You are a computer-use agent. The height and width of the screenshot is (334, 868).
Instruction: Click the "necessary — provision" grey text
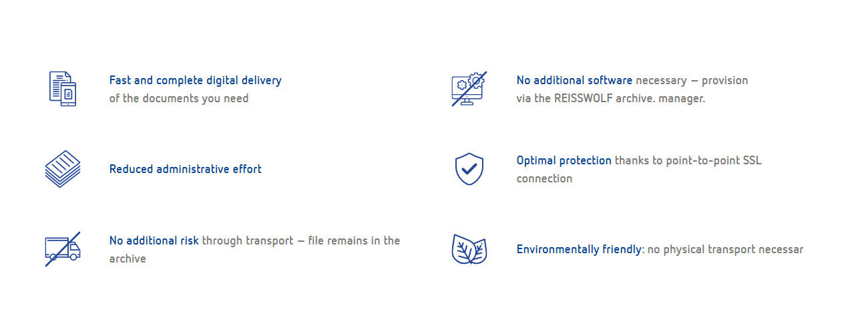[x=692, y=80]
